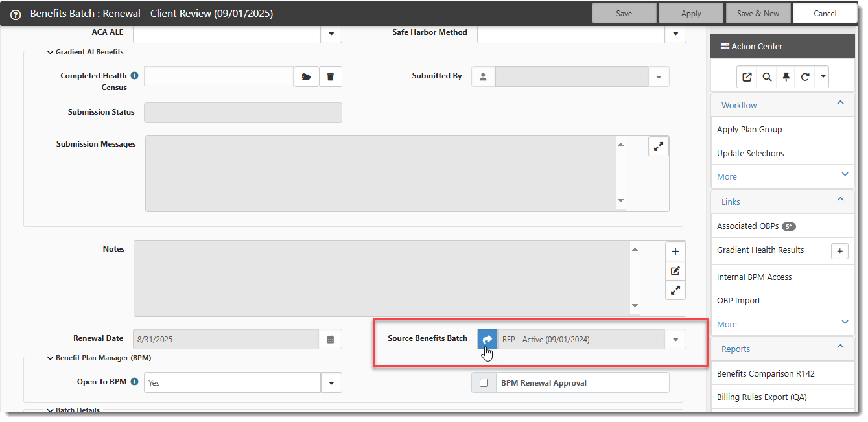Open the Open To BPM dropdown

[x=331, y=383]
